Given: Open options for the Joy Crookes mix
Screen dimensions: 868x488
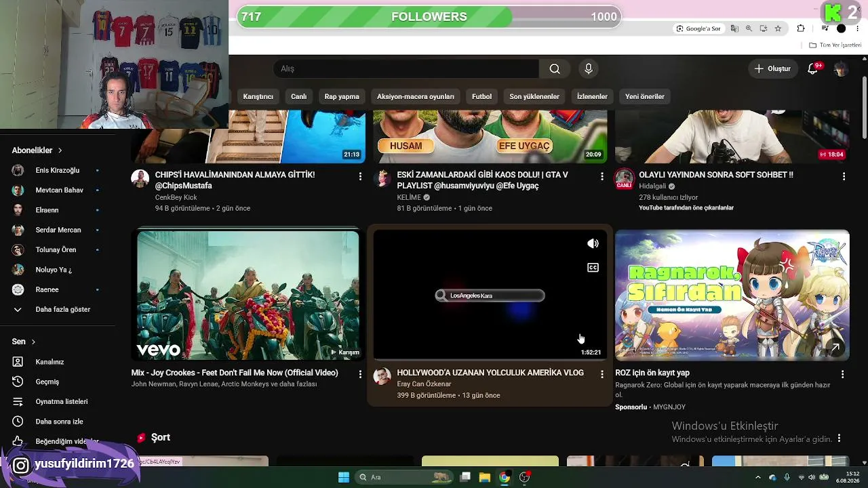Looking at the screenshot, I should pos(360,374).
